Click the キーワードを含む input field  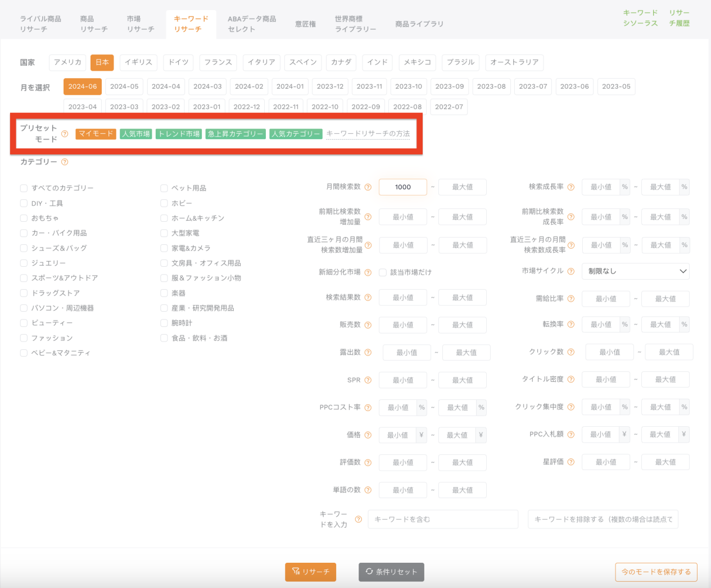[443, 519]
